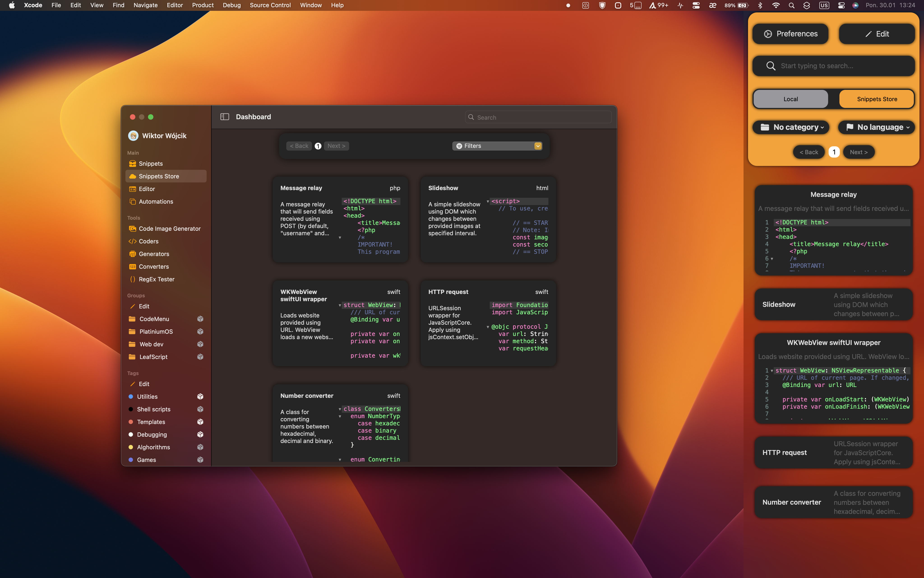Click the cube icon next to Debugging tag
The image size is (924, 578).
point(200,434)
